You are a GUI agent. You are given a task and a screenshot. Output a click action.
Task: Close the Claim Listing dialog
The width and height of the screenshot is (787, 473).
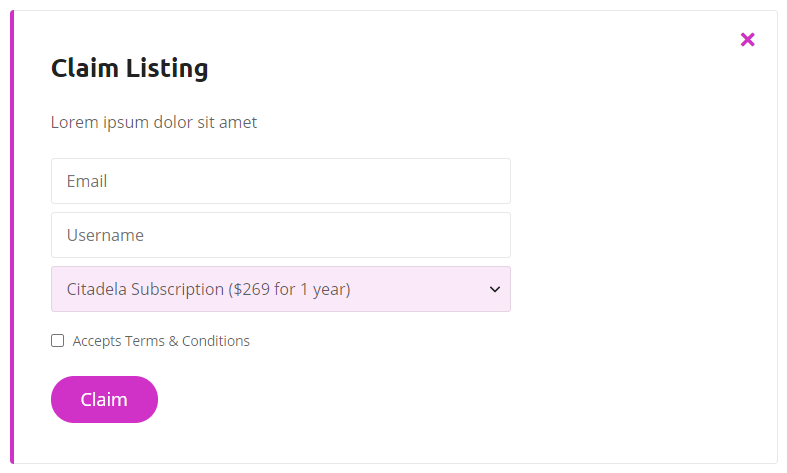tap(747, 39)
